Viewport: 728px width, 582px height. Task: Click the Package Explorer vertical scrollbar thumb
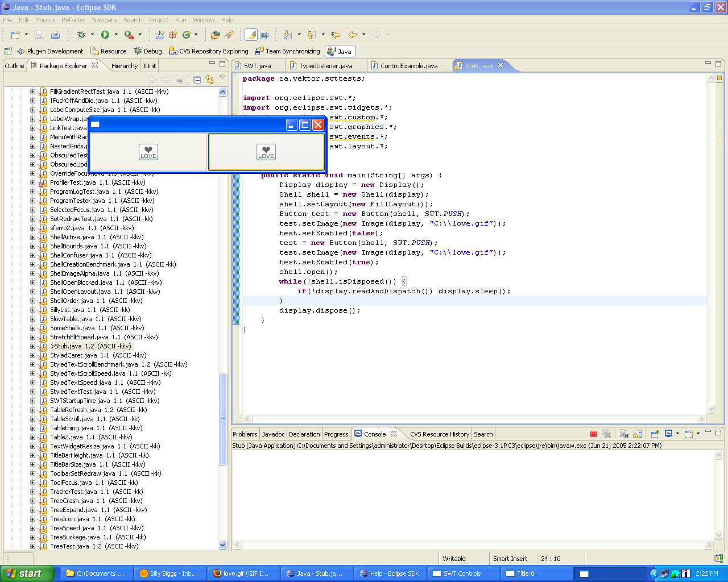point(222,419)
